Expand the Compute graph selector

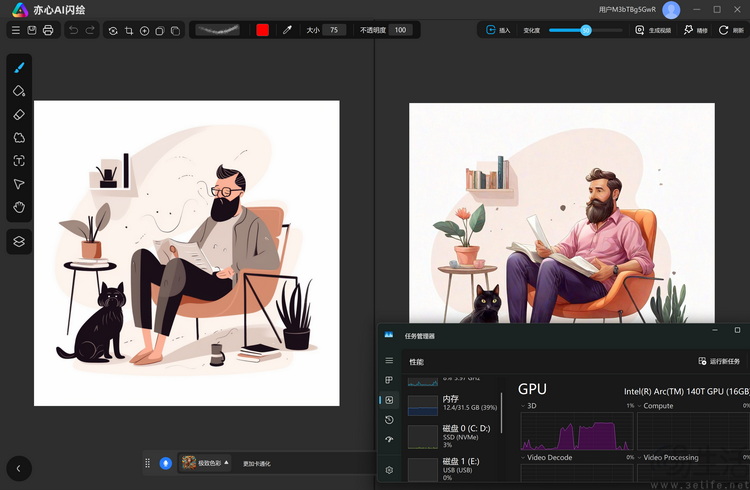655,406
